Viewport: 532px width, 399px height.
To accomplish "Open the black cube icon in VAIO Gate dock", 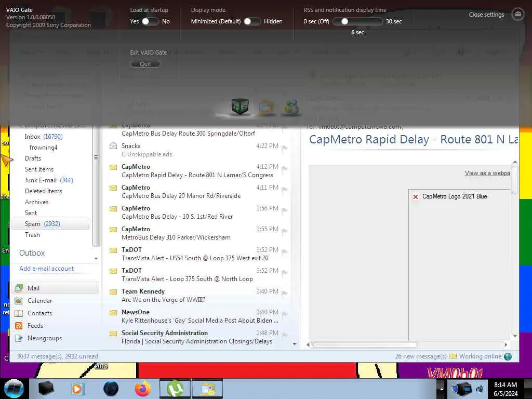I will 240,106.
